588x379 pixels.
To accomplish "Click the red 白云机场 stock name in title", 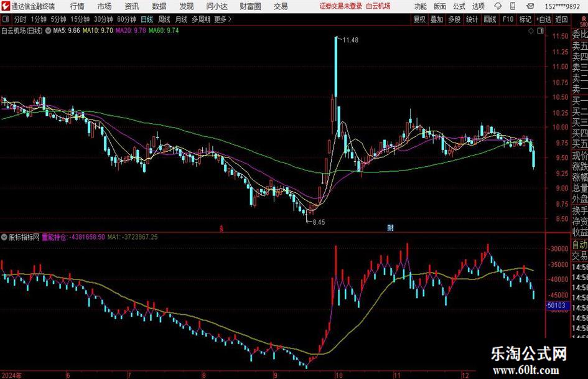I will pyautogui.click(x=378, y=6).
